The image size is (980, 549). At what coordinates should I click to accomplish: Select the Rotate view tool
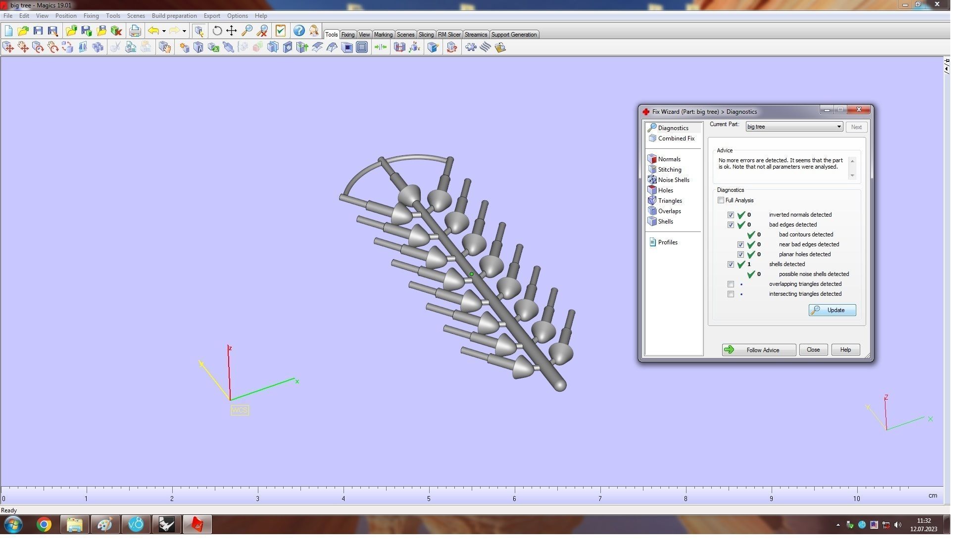(217, 31)
